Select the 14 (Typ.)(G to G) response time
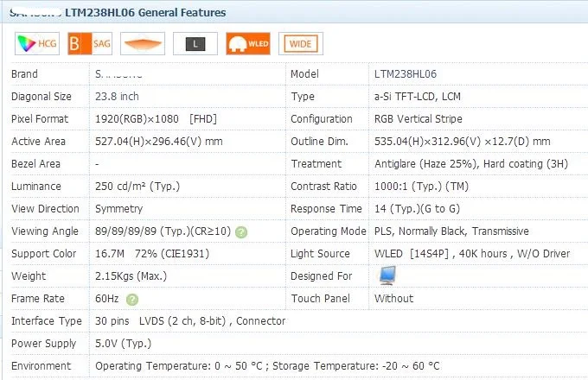This screenshot has width=588, height=380. (x=417, y=209)
